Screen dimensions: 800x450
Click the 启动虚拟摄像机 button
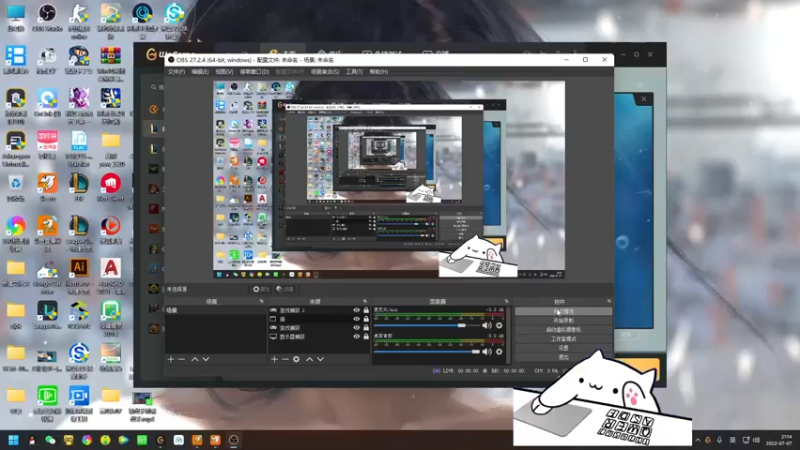[x=563, y=330]
